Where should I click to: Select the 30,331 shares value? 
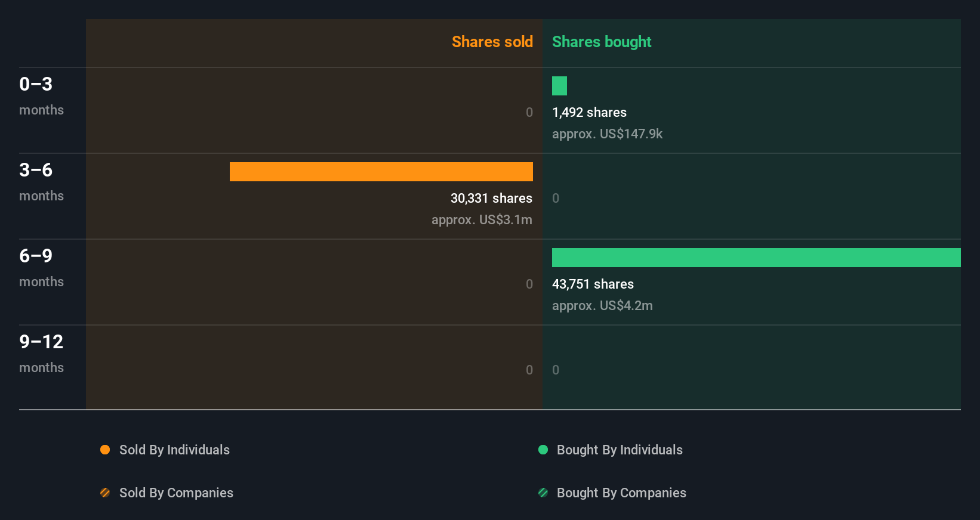tap(491, 198)
